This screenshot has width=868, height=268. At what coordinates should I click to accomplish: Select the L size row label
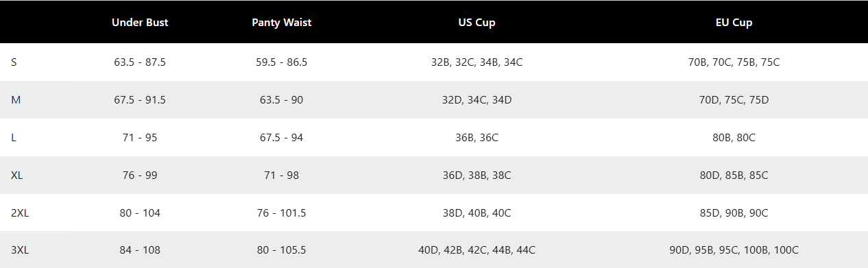[14, 137]
